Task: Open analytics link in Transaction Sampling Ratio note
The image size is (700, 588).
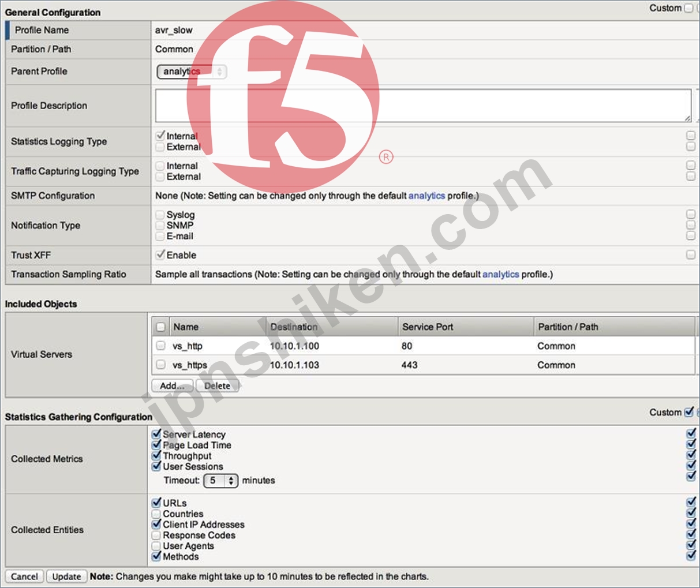Action: [x=500, y=274]
